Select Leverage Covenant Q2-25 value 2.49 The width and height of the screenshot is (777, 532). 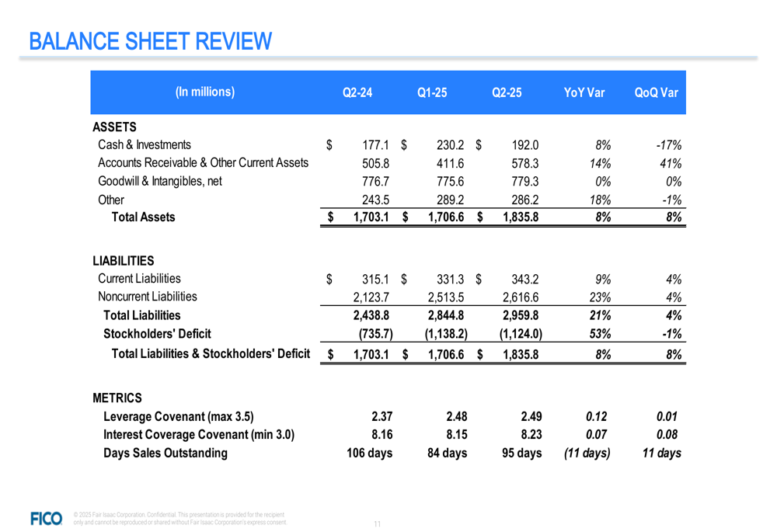pyautogui.click(x=531, y=416)
